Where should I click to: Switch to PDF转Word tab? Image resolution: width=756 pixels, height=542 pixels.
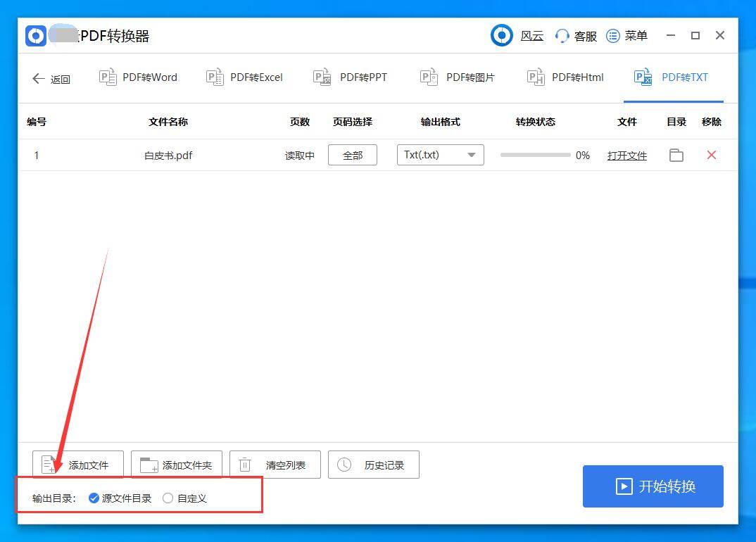(x=139, y=77)
